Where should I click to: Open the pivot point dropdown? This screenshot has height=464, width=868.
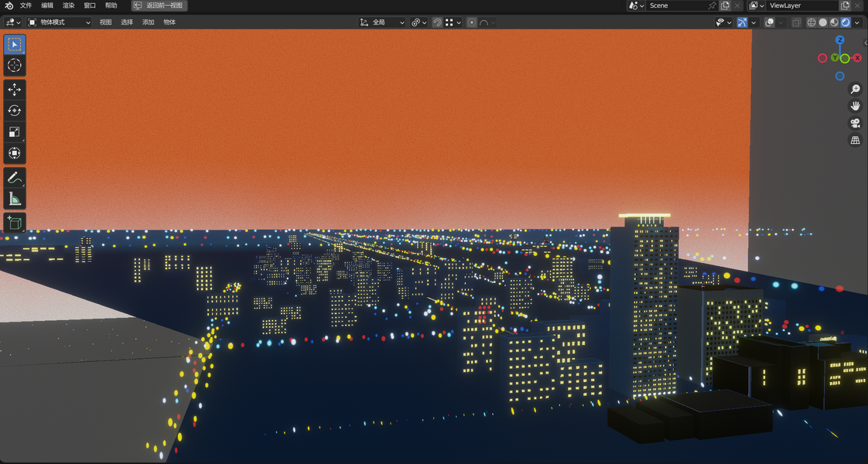click(x=419, y=22)
